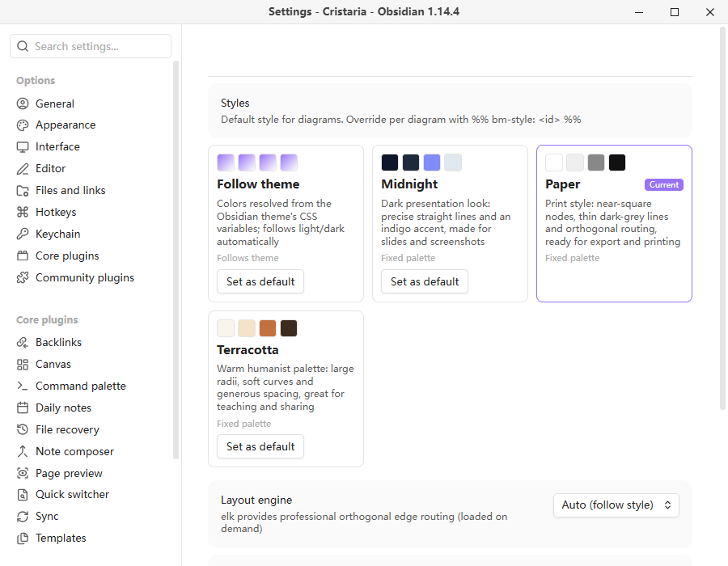Image resolution: width=728 pixels, height=566 pixels.
Task: Click the Canvas grid icon
Action: (23, 365)
